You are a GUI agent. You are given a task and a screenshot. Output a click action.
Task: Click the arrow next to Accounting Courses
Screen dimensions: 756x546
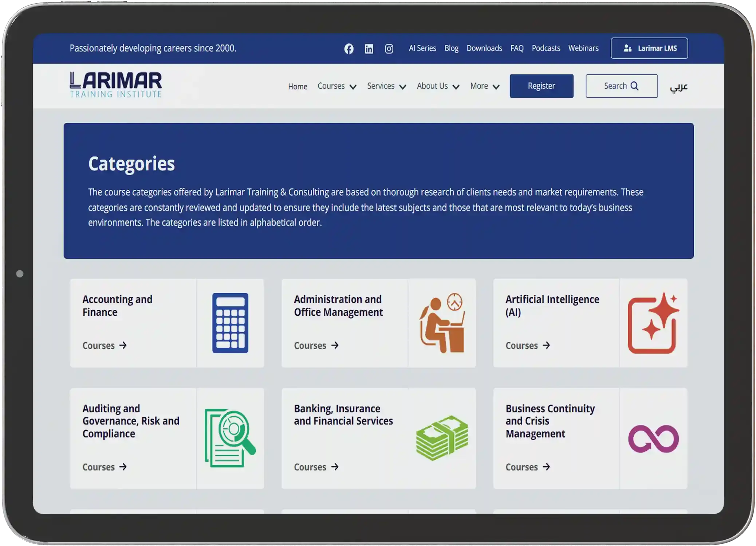tap(123, 345)
